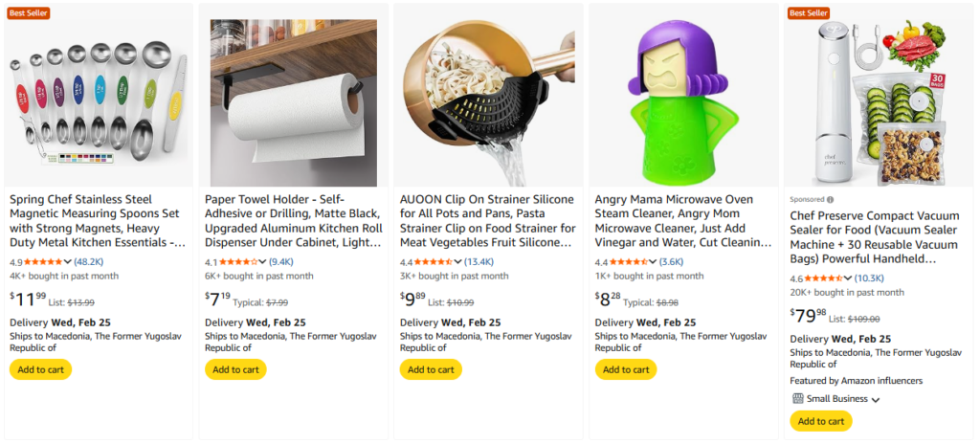Expand rating chevron for AUOON strainer
The width and height of the screenshot is (980, 444).
tap(458, 262)
